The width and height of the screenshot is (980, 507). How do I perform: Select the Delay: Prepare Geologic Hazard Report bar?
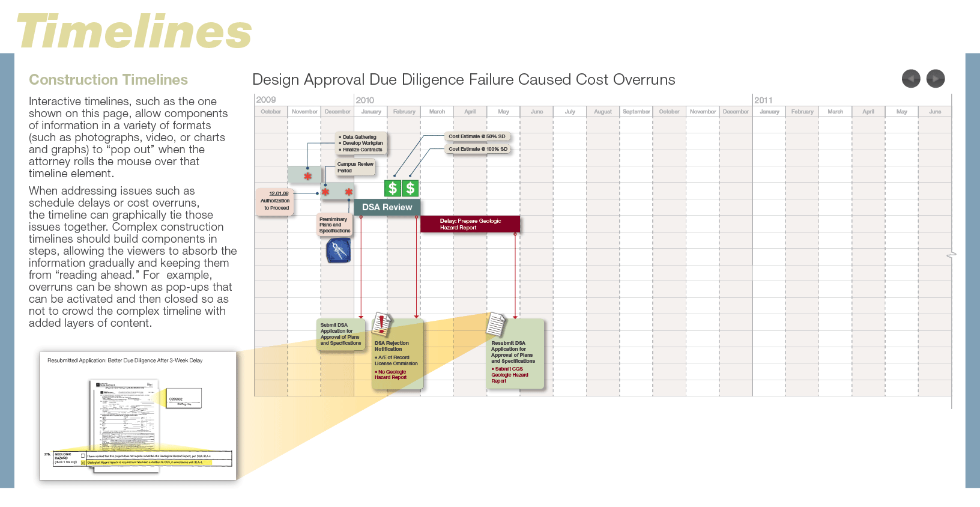470,224
